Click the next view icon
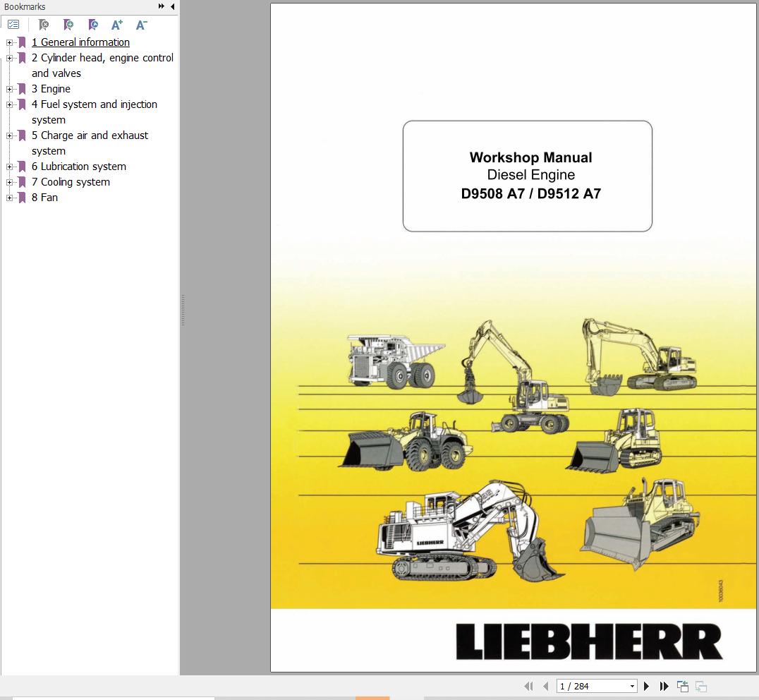The height and width of the screenshot is (700, 759). (x=701, y=686)
